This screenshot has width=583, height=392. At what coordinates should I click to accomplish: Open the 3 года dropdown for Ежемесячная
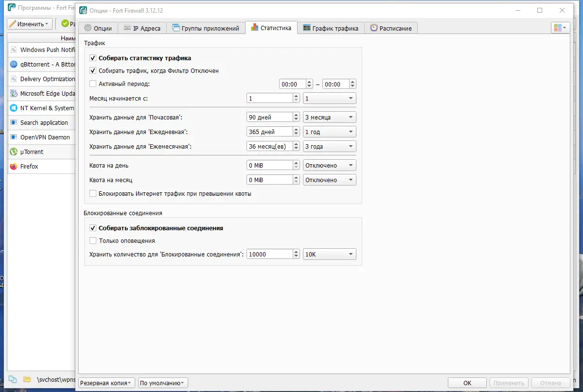pos(329,146)
